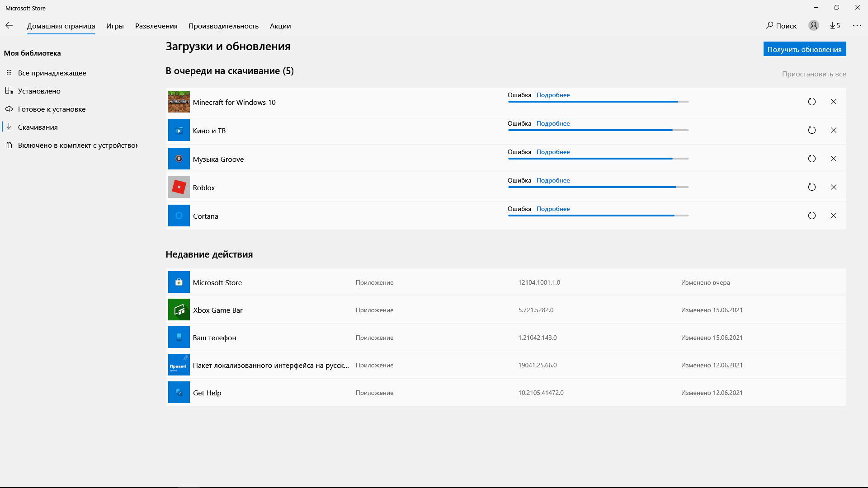Click the Cortana app icon
Image resolution: width=868 pixels, height=488 pixels.
[179, 216]
